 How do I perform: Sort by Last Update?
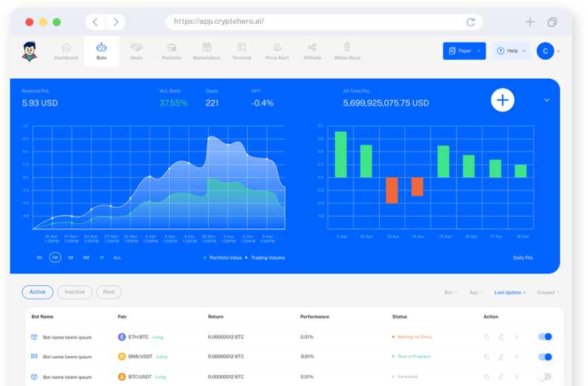tap(510, 292)
